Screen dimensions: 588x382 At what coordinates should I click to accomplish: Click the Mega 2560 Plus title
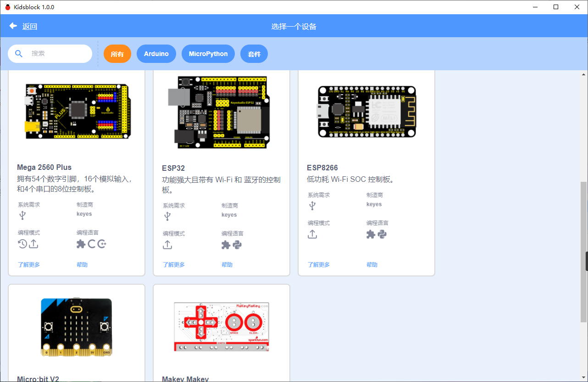point(44,168)
